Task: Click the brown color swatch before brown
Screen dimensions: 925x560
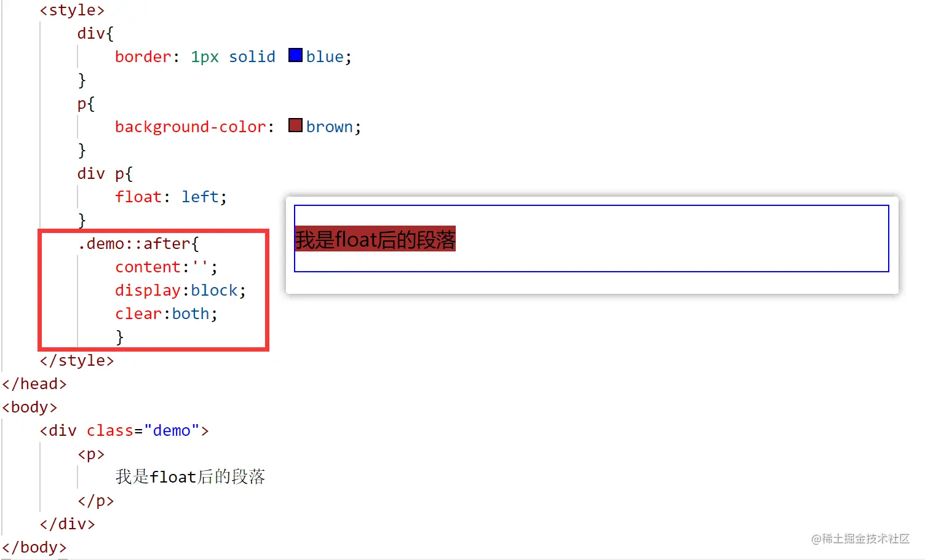Action: point(295,125)
